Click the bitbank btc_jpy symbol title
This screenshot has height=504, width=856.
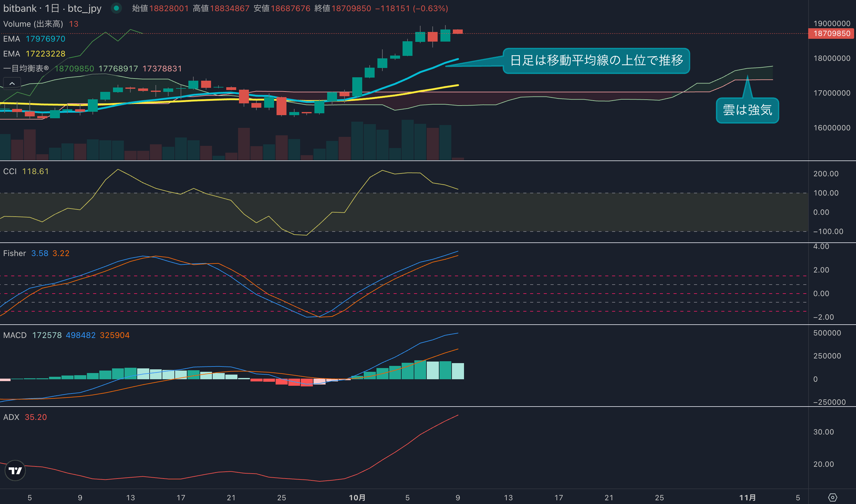52,8
